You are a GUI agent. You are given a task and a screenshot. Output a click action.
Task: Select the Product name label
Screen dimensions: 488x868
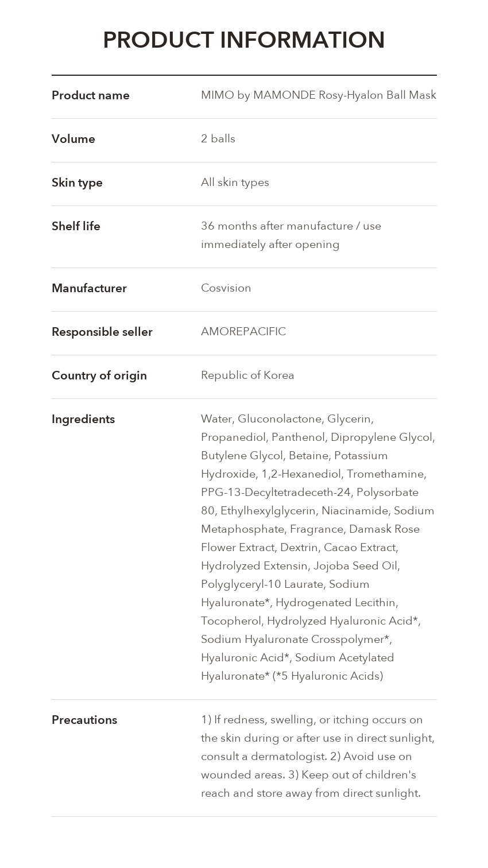[91, 95]
